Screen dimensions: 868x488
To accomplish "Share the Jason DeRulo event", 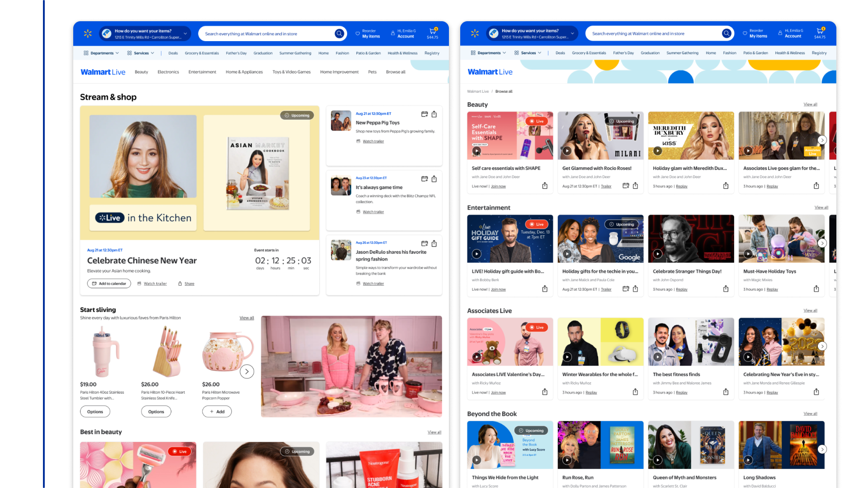I will (434, 244).
